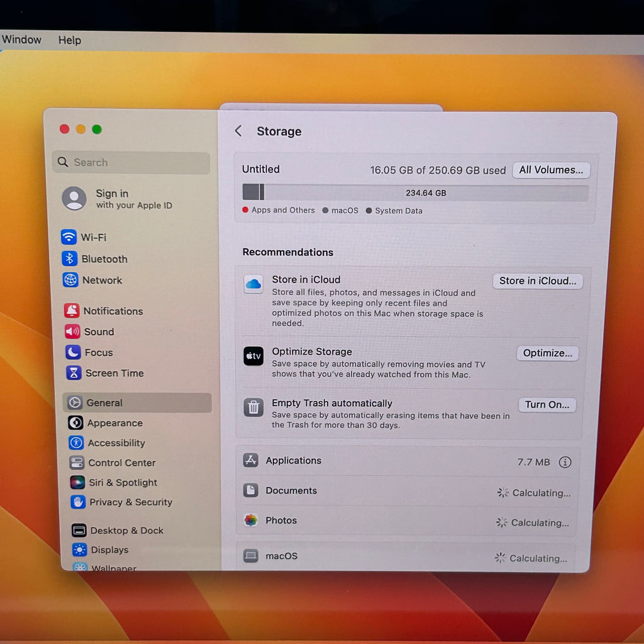Turn On Empty Trash automatically

point(547,404)
